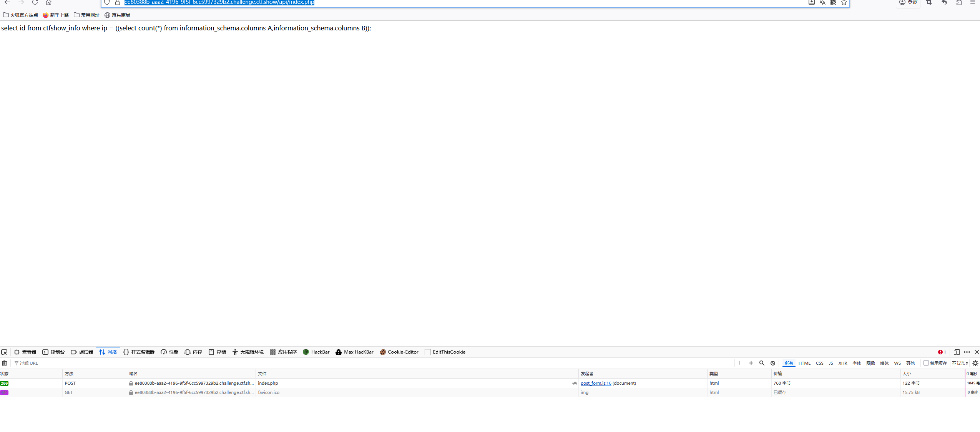Open request blocking icon
The height and width of the screenshot is (432, 980).
[773, 363]
